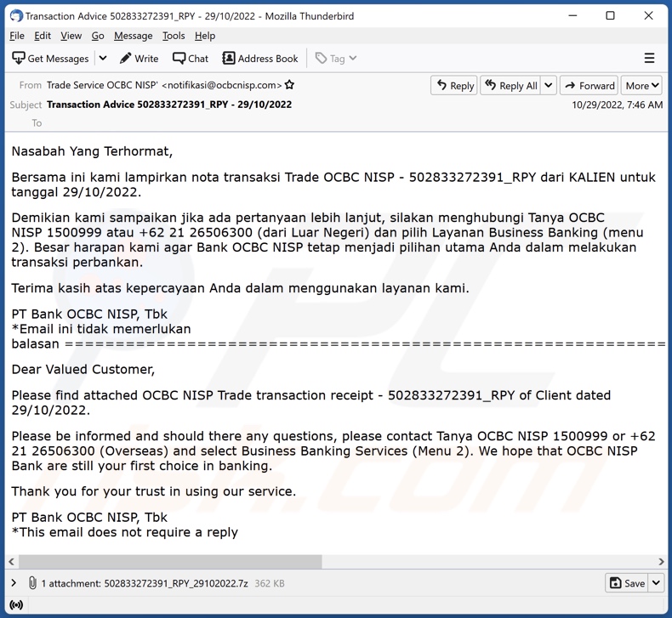Open the File menu
Viewport: 672px width, 618px height.
click(x=17, y=36)
